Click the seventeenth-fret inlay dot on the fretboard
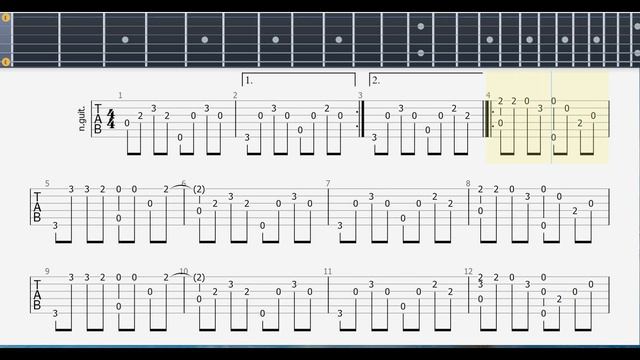640x360 pixels. pyautogui.click(x=529, y=40)
